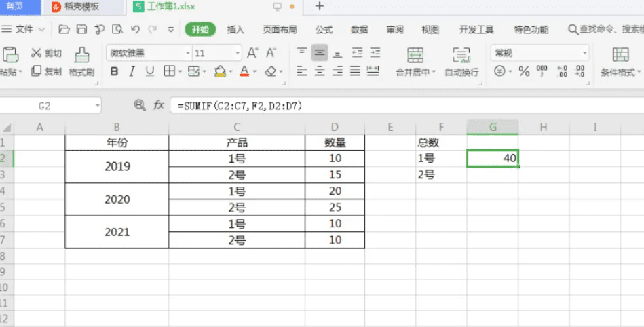The width and height of the screenshot is (644, 327).
Task: Click the formula bar SUMIF text
Action: click(240, 106)
